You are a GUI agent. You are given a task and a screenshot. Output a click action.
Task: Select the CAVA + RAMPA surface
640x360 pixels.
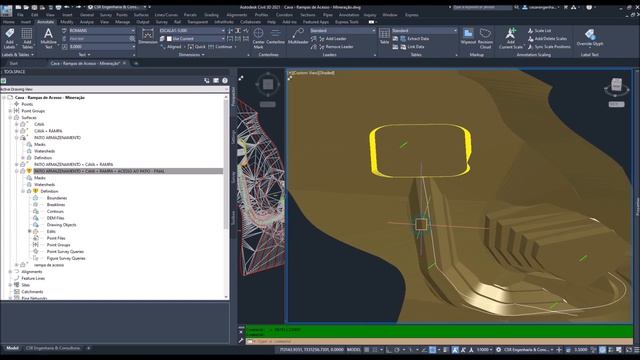point(48,131)
